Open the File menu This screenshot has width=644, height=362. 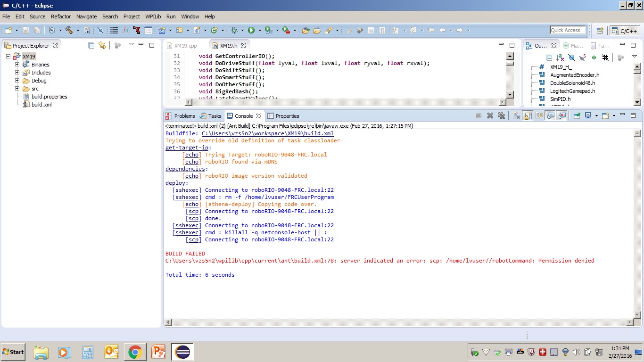[6, 16]
